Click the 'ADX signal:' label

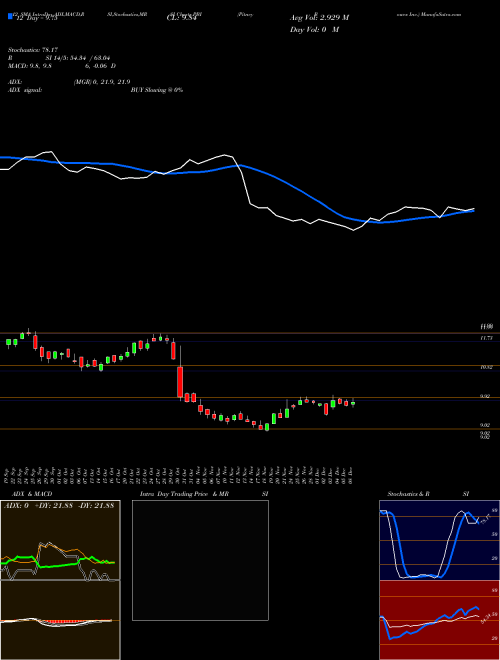pyautogui.click(x=25, y=90)
